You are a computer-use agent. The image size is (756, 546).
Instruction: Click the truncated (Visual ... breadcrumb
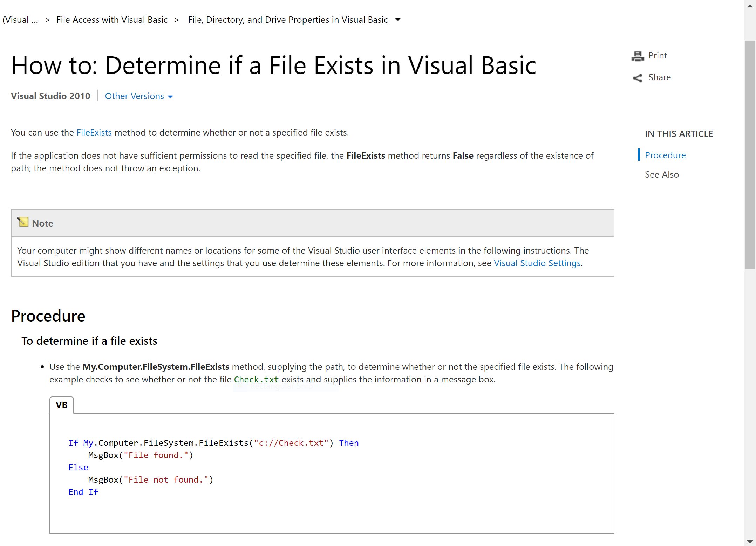pos(20,20)
